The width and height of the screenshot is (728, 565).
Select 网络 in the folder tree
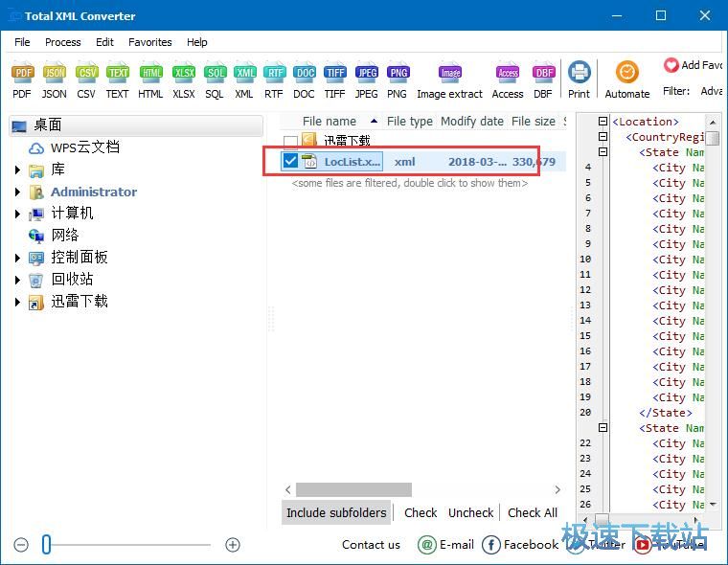[x=65, y=236]
